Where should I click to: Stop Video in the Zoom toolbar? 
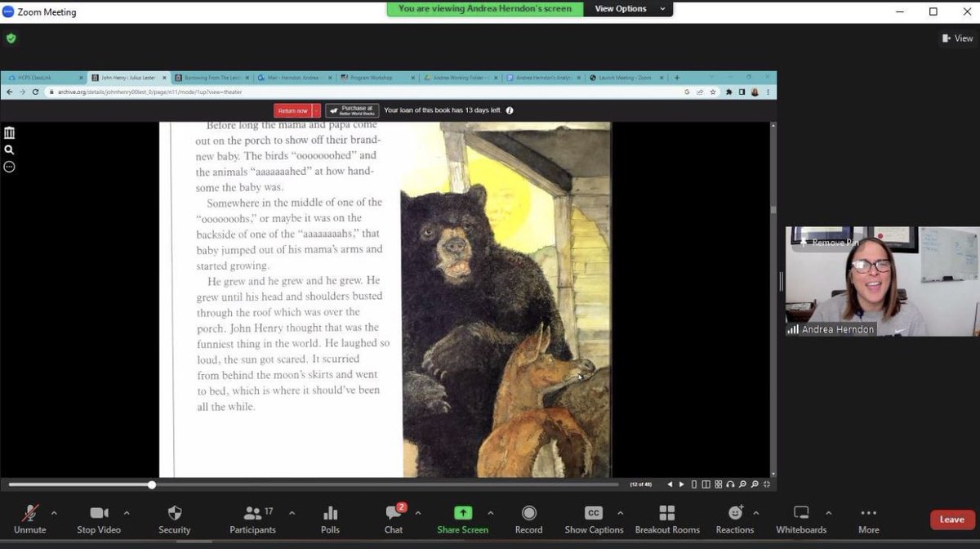pos(99,518)
